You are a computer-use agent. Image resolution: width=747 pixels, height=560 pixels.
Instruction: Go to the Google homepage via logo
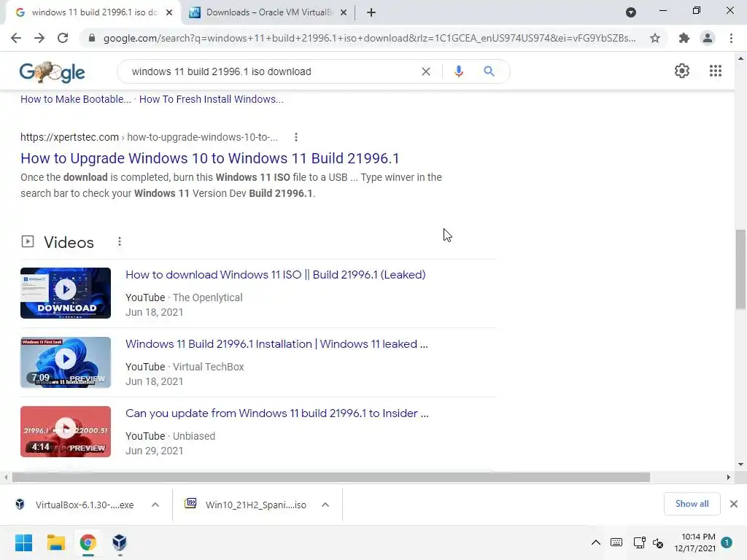coord(52,72)
